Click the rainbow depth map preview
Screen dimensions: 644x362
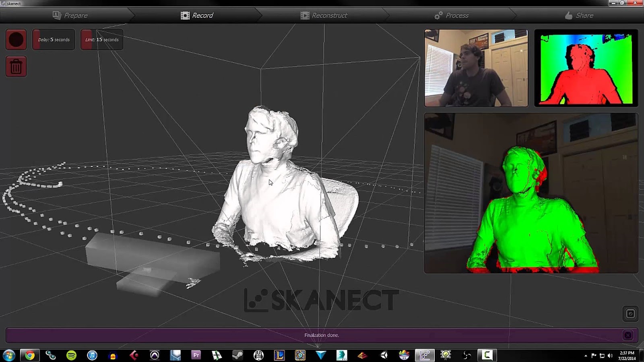coord(586,67)
